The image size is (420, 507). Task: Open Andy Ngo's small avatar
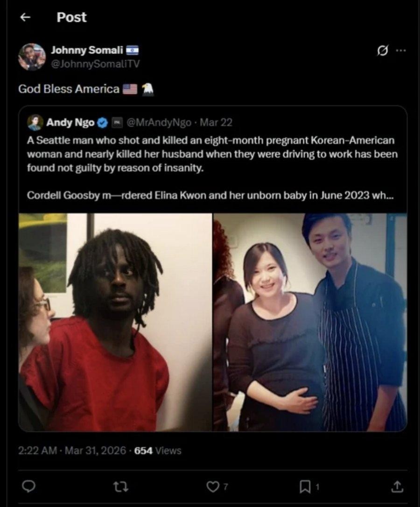[x=35, y=122]
